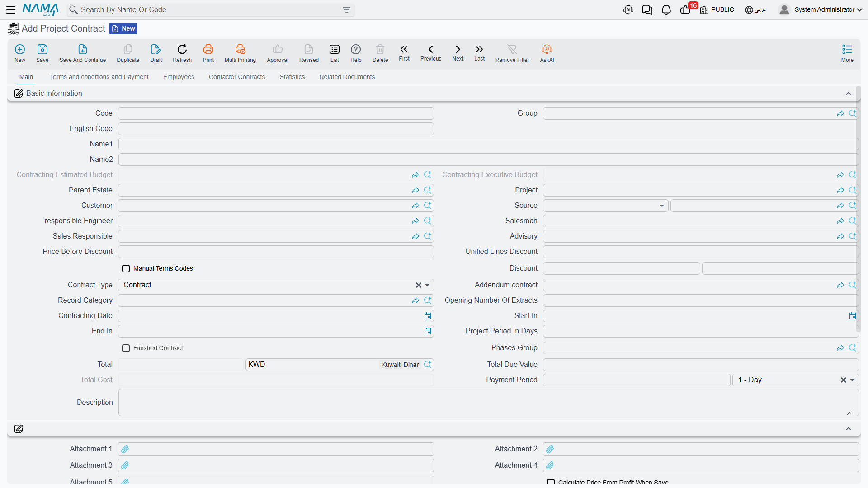Click search lookup icon for Customer
The height and width of the screenshot is (488, 868).
428,206
